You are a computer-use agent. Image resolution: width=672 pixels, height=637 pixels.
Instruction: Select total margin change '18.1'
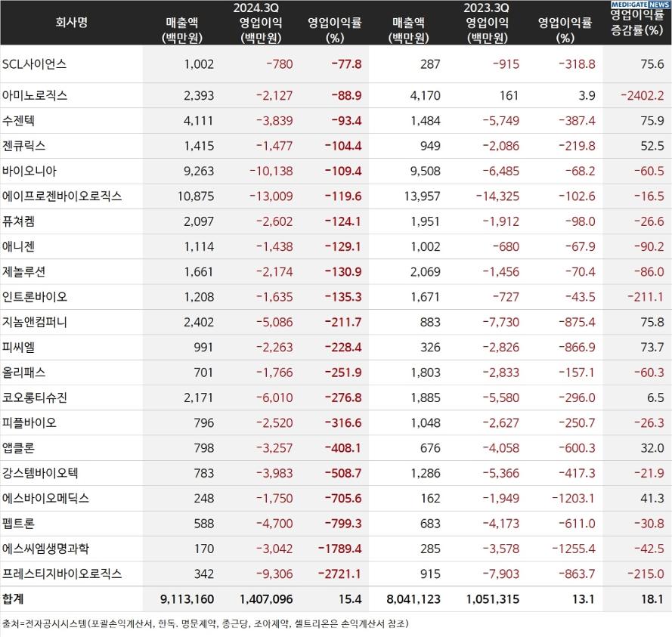point(652,599)
